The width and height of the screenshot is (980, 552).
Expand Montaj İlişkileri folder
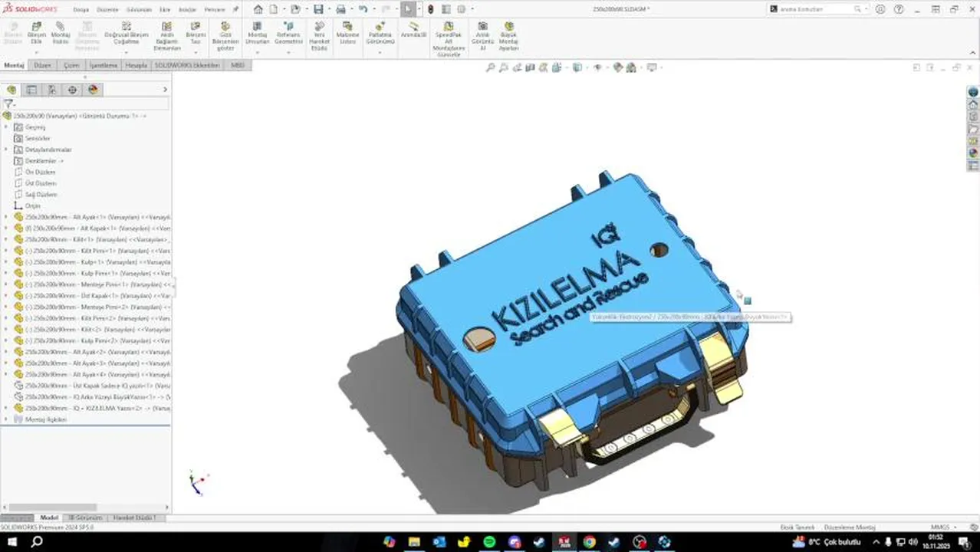[x=6, y=419]
